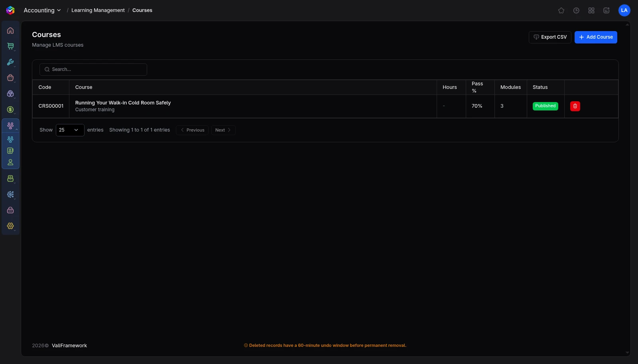The image size is (638, 364).
Task: Open the wrench tools sidebar module
Action: point(10,62)
